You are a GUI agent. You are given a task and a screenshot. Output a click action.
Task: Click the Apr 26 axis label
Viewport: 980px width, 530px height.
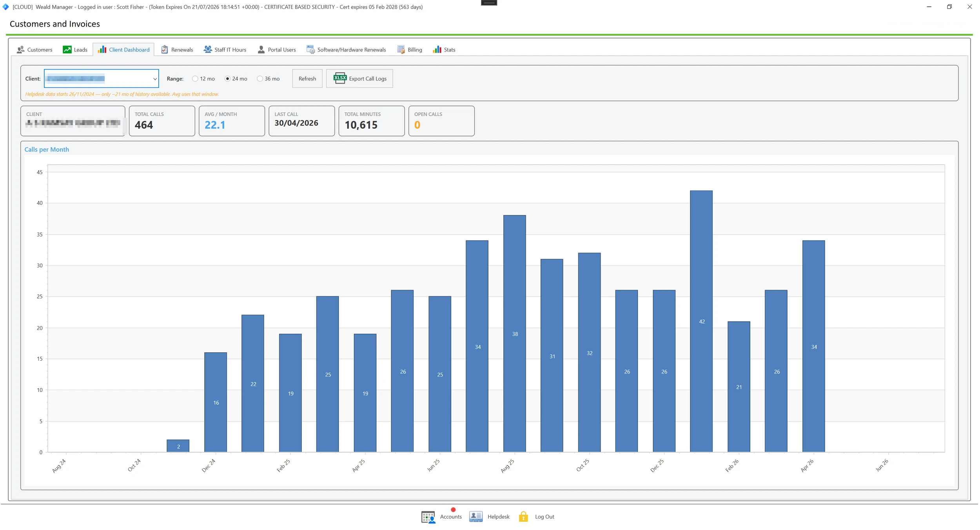[x=807, y=466]
